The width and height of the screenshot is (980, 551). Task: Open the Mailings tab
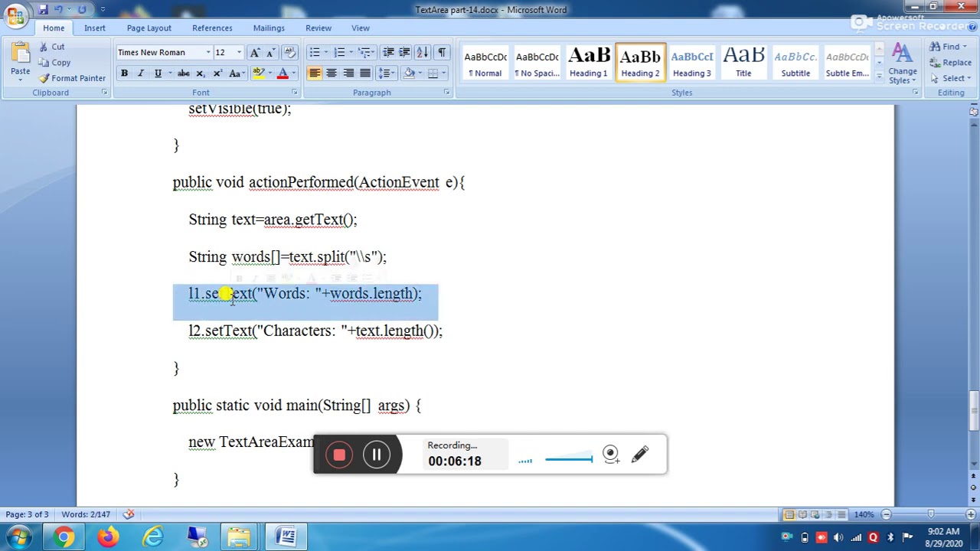point(269,28)
